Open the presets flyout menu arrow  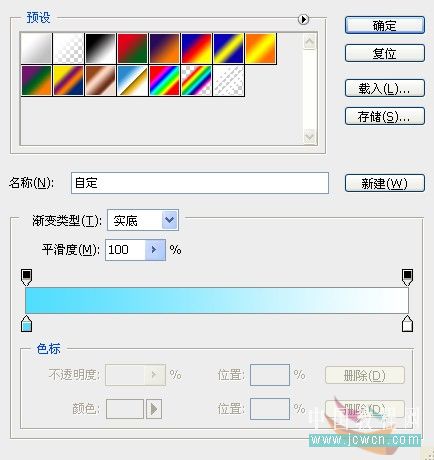(303, 19)
